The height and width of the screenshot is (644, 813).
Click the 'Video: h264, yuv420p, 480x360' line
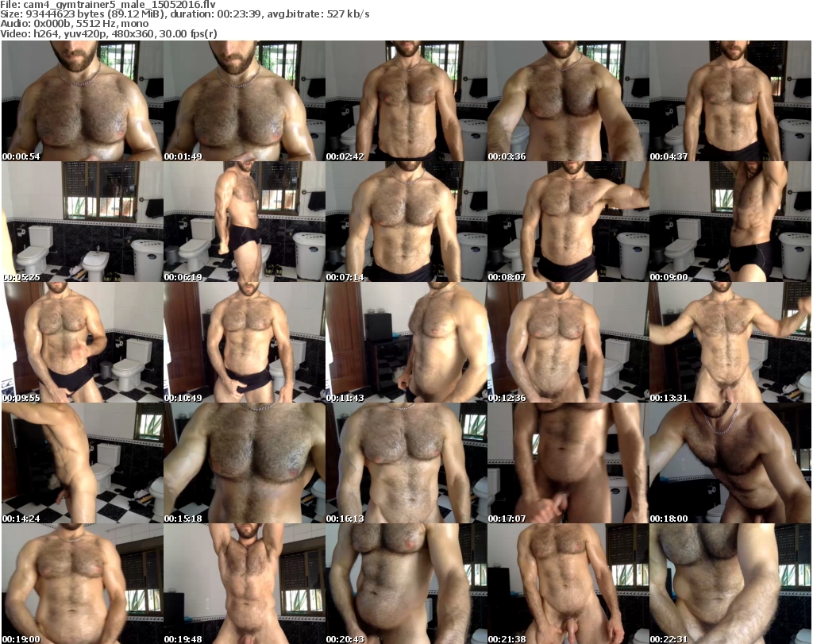(108, 33)
